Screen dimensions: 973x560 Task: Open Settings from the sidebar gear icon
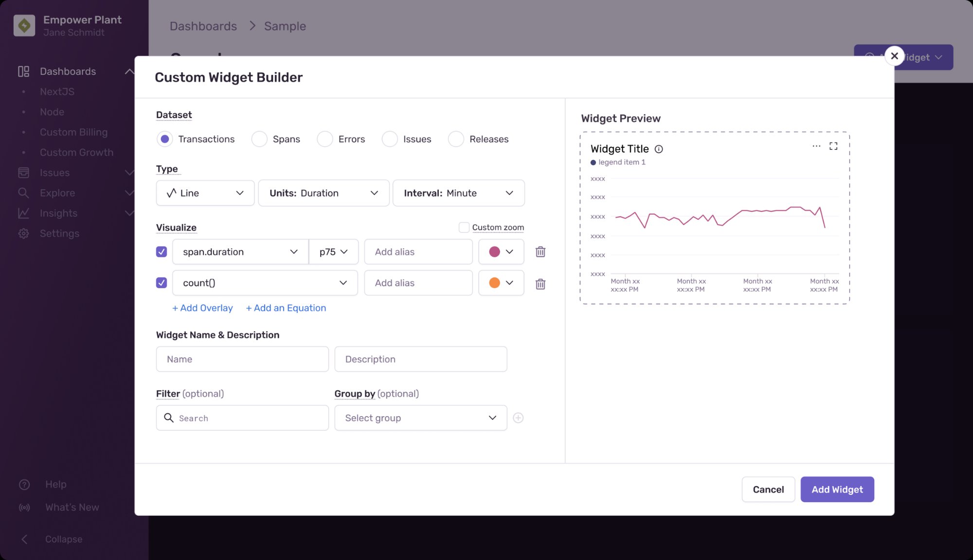click(x=23, y=233)
